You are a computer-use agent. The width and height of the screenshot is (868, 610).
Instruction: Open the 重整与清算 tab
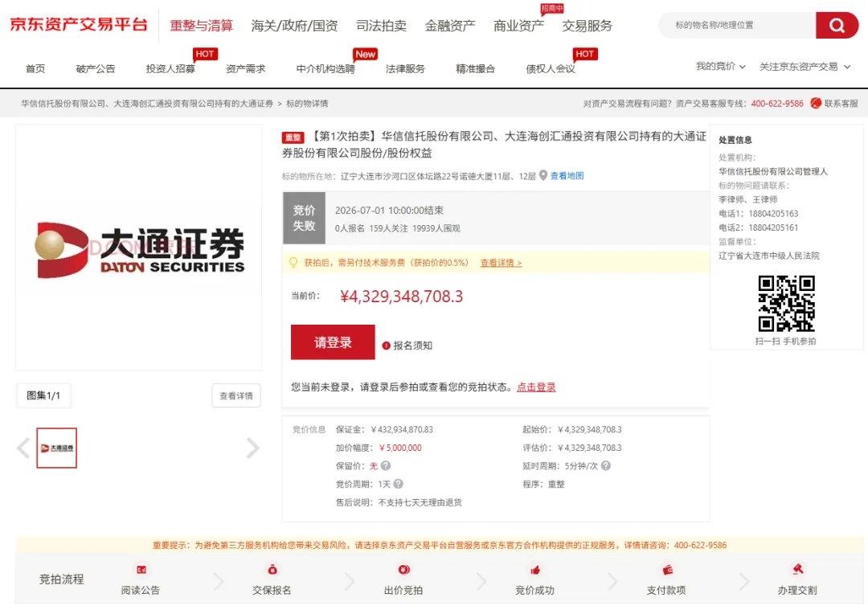pos(201,26)
